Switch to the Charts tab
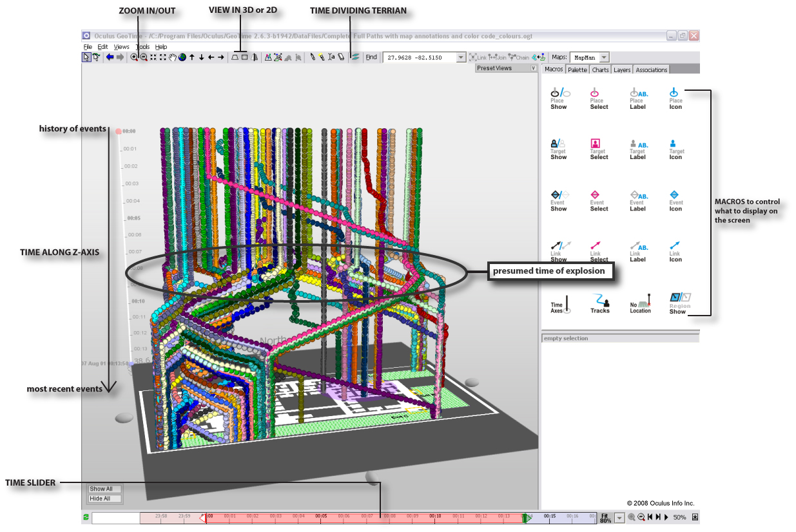The height and width of the screenshot is (532, 796). (x=600, y=70)
